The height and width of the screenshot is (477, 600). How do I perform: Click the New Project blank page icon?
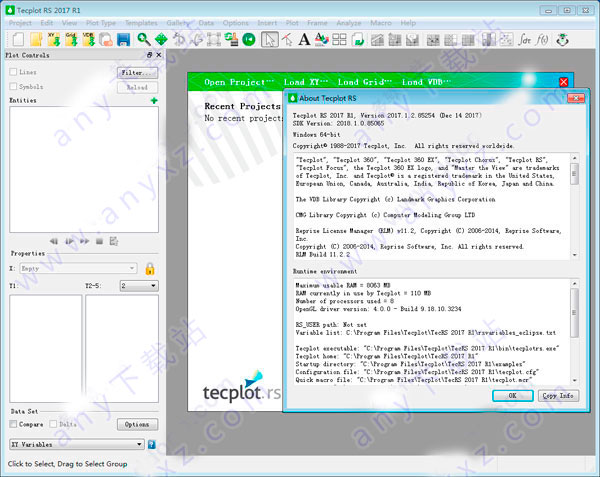click(18, 39)
